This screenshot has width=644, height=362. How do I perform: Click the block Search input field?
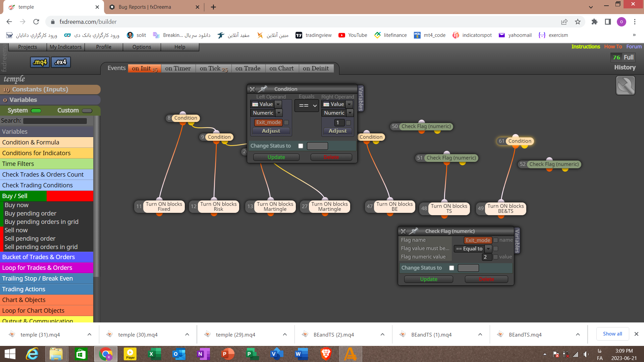(55, 121)
